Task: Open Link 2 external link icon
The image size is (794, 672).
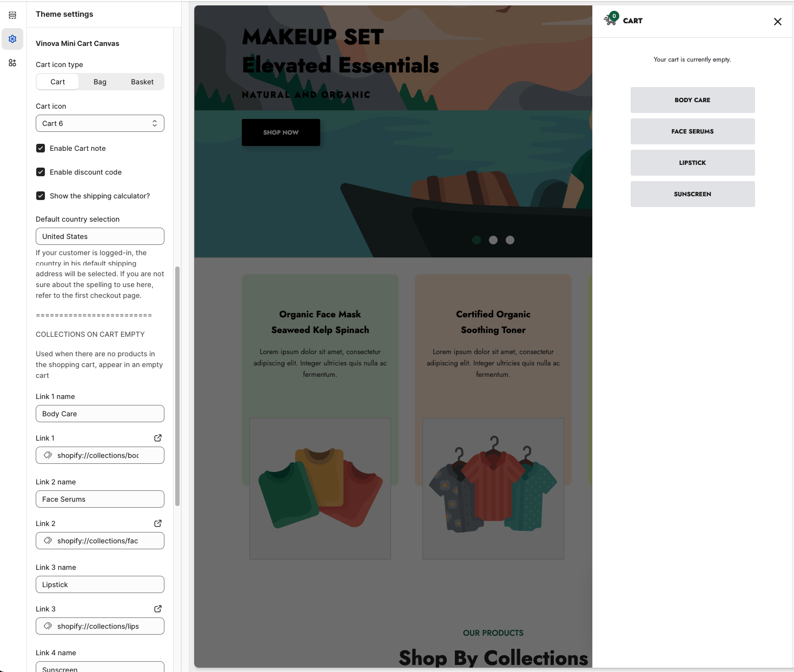Action: tap(158, 523)
